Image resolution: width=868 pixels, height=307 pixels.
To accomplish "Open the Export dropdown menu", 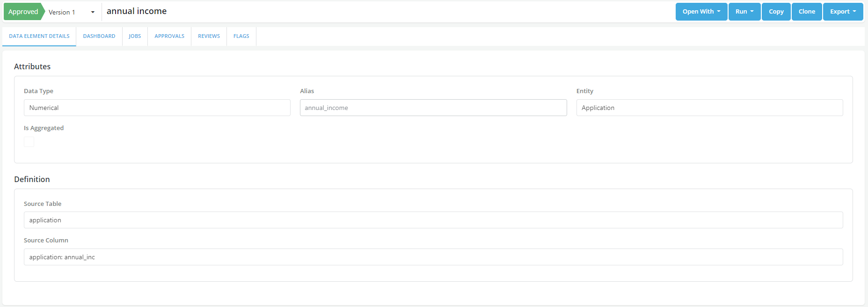I will [843, 12].
